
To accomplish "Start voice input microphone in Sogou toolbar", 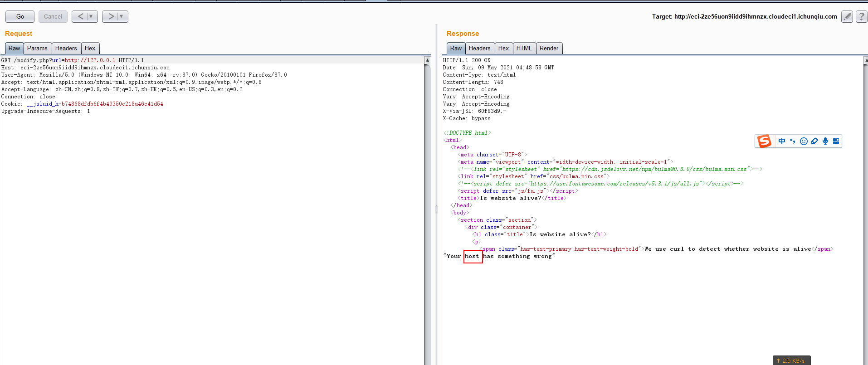I will [x=825, y=141].
